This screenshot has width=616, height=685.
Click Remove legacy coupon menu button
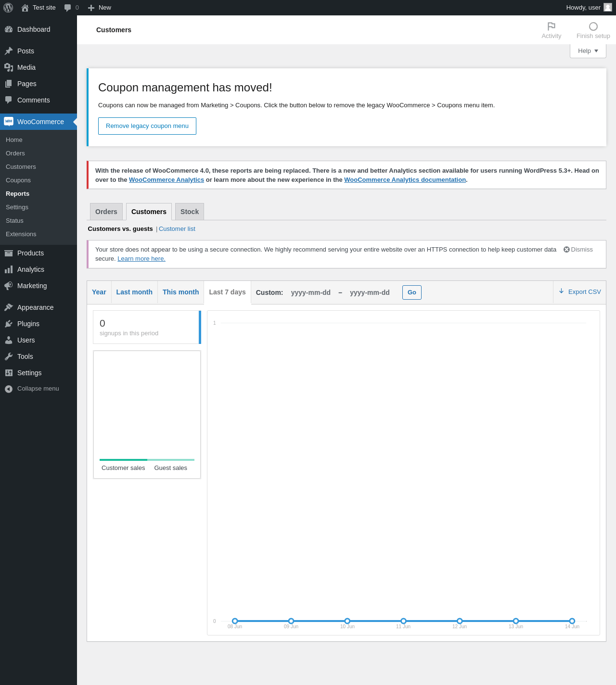point(147,126)
